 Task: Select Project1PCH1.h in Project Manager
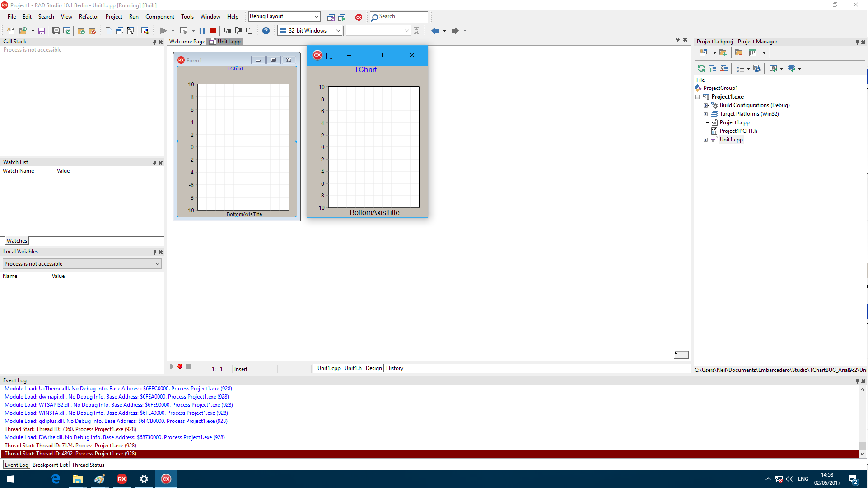(738, 131)
